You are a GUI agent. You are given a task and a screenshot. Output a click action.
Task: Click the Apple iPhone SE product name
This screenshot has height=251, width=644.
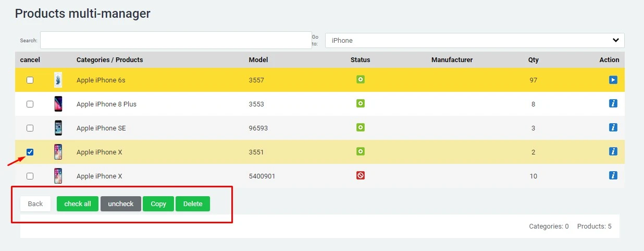(x=101, y=128)
